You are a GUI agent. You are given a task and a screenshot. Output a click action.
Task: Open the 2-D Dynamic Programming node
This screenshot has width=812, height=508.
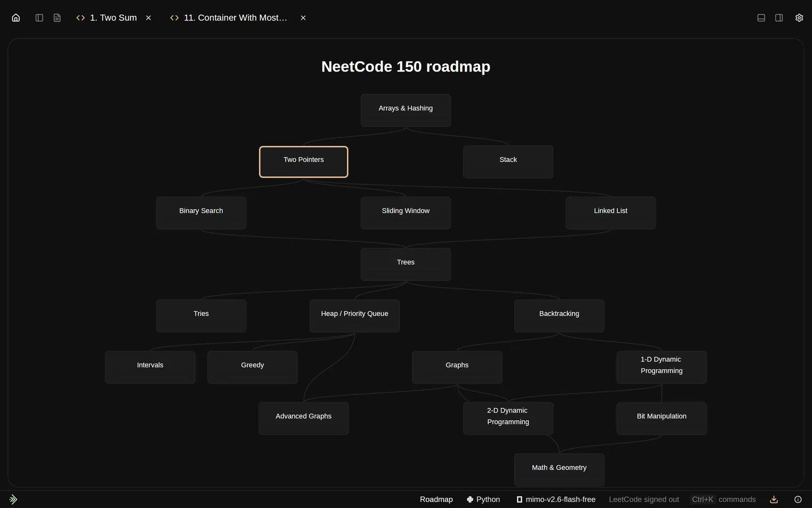[508, 418]
